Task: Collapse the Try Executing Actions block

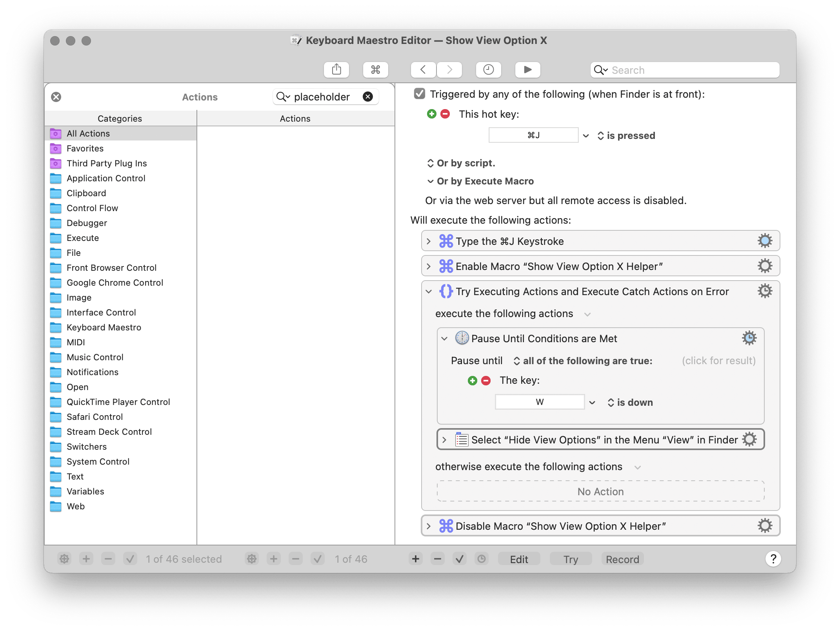Action: (x=429, y=292)
